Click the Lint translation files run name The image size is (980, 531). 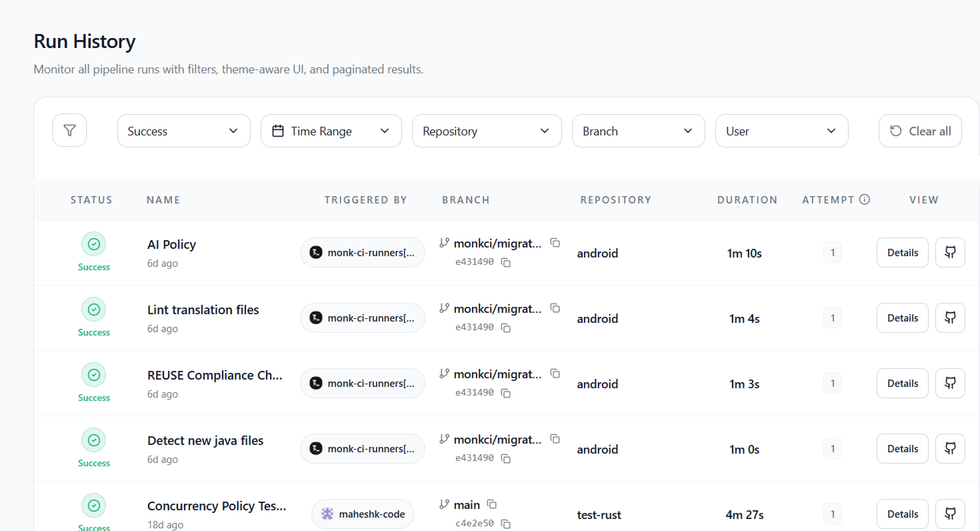click(203, 310)
